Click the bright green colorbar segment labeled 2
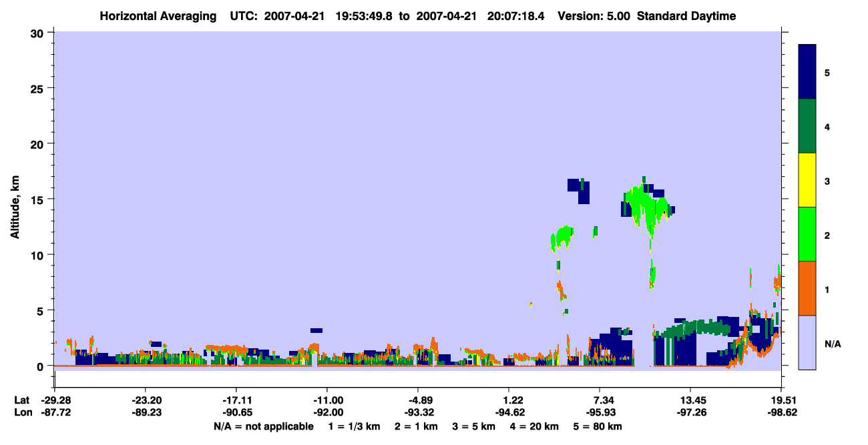868x445 pixels. [x=807, y=234]
